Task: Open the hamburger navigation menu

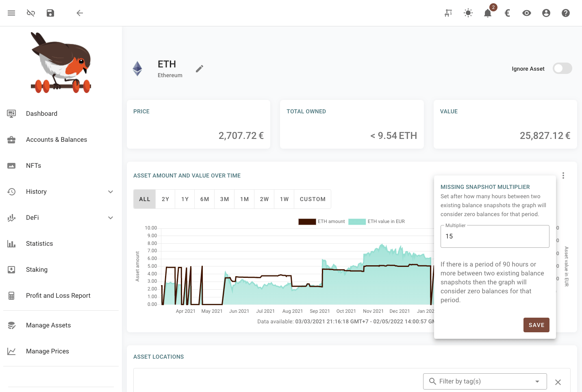Action: click(11, 13)
